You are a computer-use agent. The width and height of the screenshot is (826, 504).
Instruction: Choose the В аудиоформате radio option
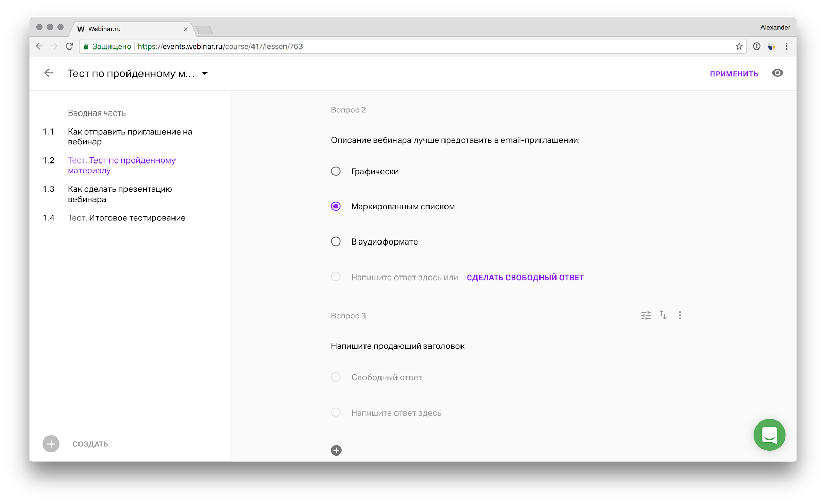click(336, 241)
